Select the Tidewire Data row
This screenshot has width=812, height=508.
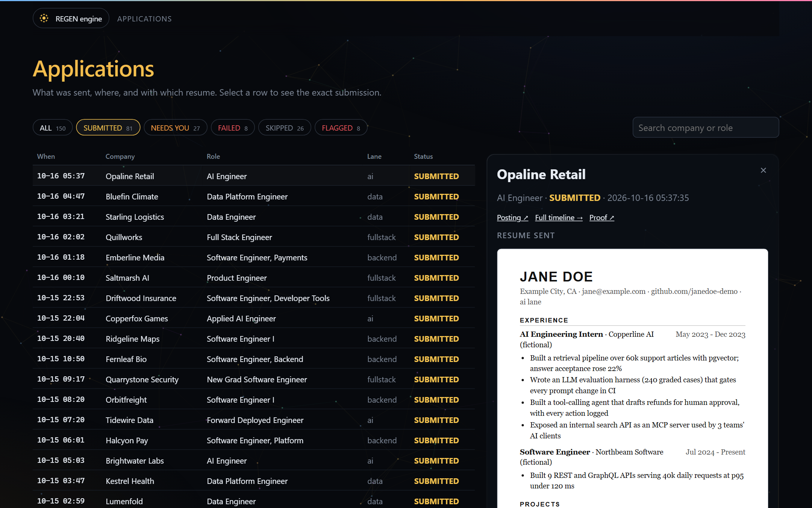click(254, 420)
